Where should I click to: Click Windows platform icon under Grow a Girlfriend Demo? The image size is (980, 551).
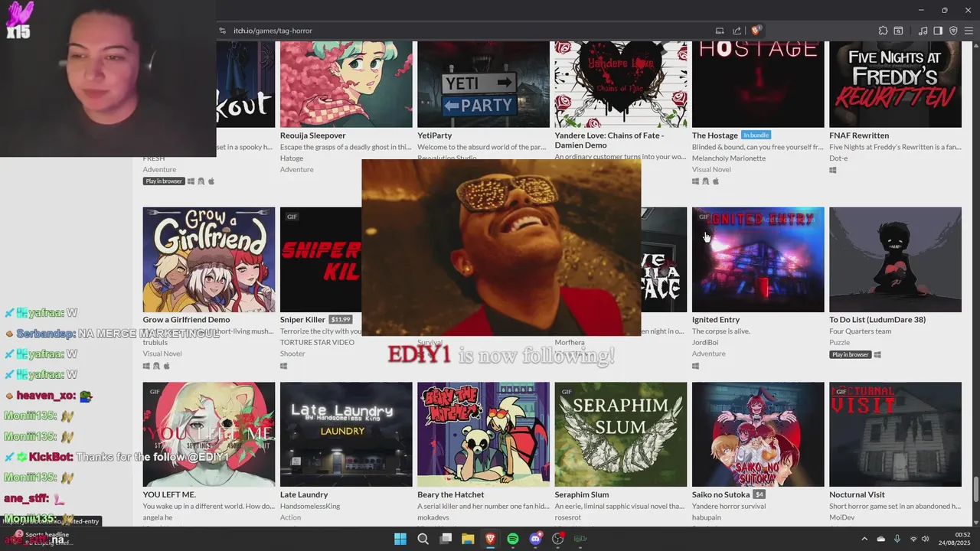tap(146, 366)
